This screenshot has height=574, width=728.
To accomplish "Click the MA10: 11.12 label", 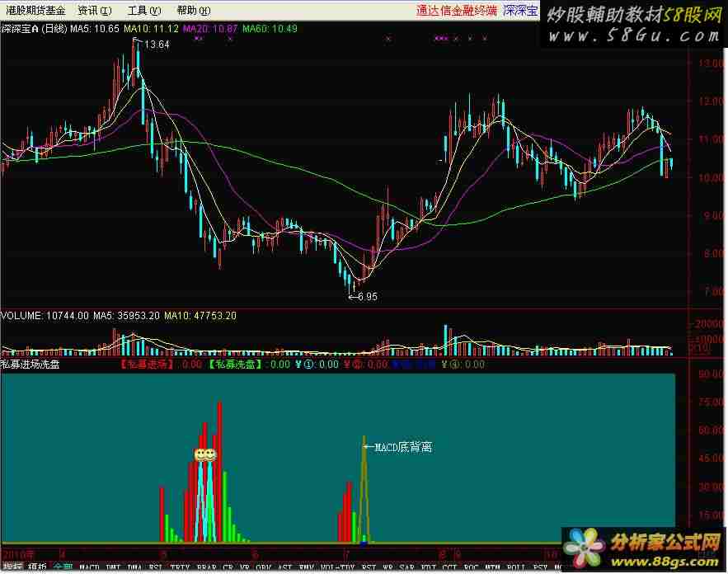I will point(151,29).
